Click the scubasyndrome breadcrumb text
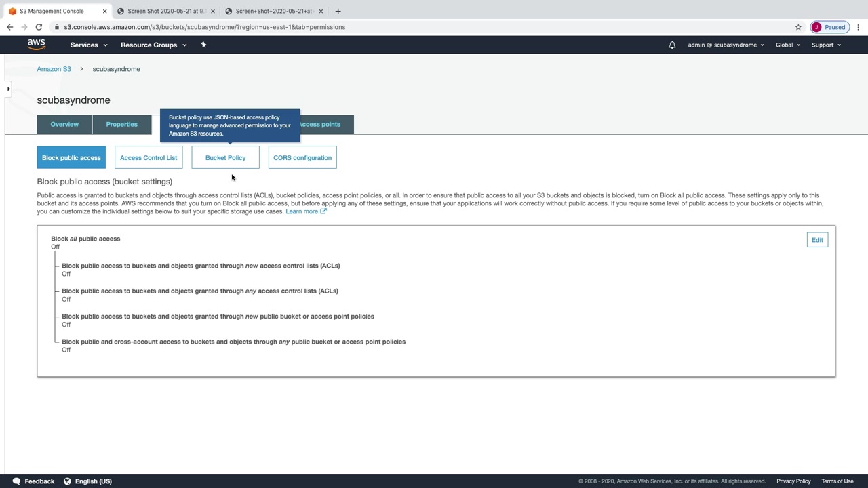Viewport: 868px width, 488px height. coord(116,69)
